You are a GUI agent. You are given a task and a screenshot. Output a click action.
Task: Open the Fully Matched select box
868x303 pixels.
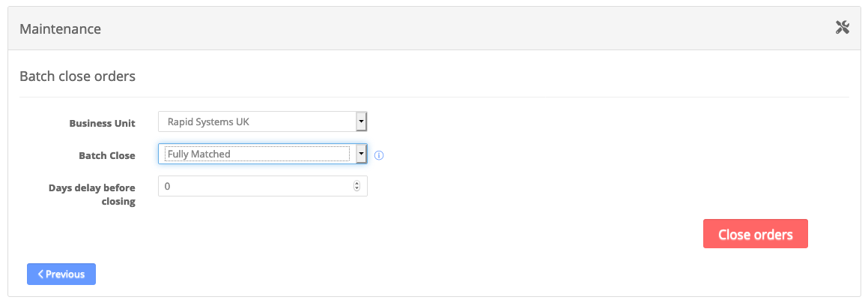[262, 154]
